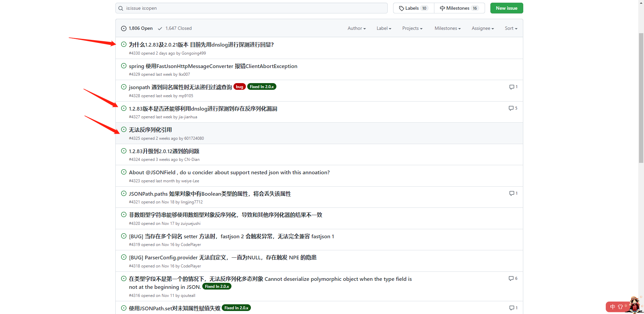Show the 1,806 Open issues
644x314 pixels.
point(137,28)
